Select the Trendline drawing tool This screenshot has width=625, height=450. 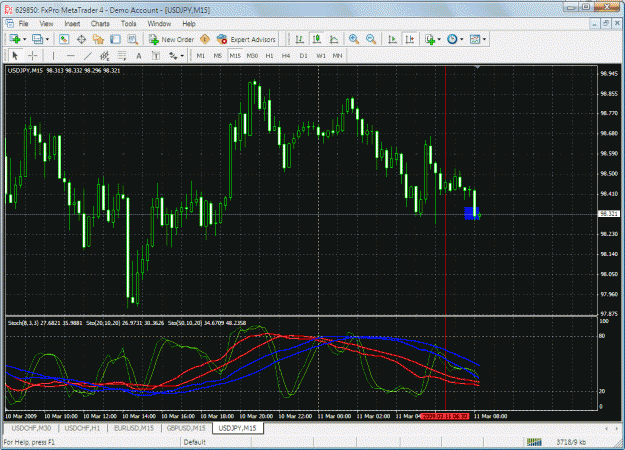(88, 56)
